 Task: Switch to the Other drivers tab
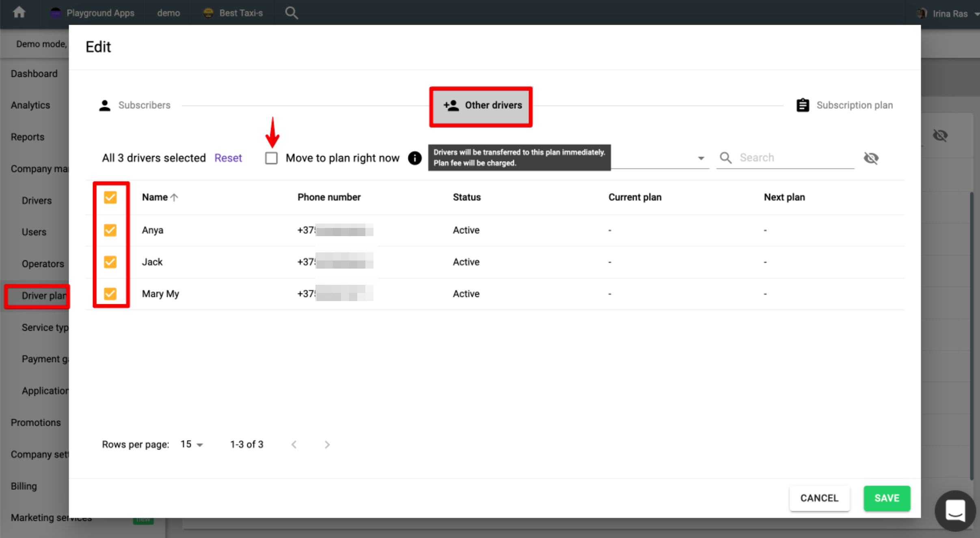[x=481, y=105]
